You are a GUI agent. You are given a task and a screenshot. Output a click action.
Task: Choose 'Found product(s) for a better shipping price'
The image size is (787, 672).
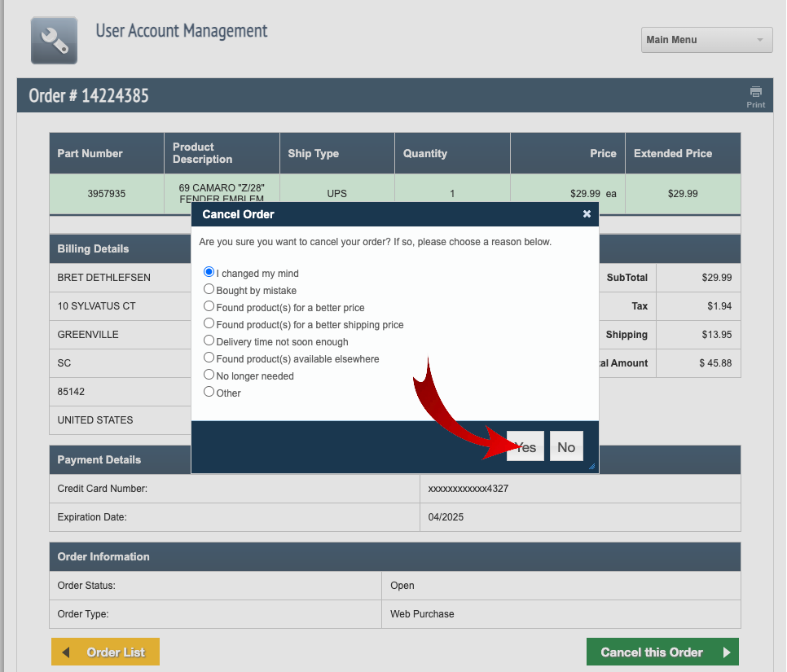pyautogui.click(x=209, y=323)
